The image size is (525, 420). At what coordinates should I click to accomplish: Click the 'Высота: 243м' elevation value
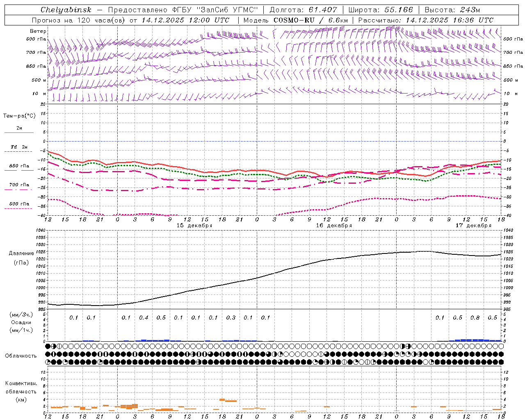[x=452, y=10]
